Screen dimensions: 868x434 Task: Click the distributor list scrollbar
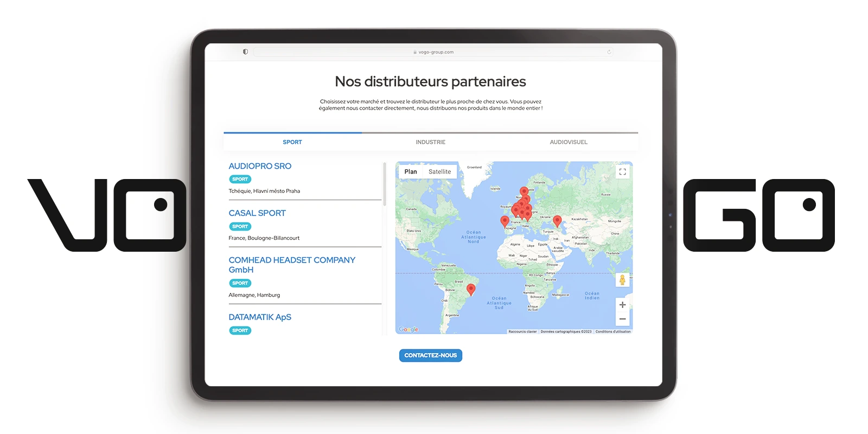384,184
